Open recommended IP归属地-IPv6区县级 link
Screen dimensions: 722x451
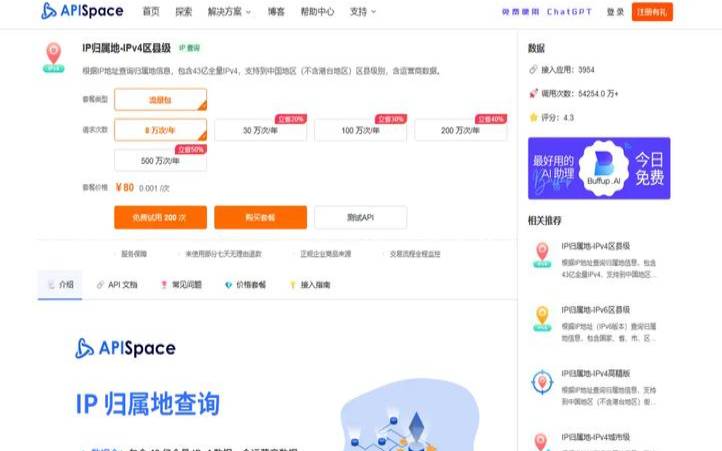tap(595, 310)
